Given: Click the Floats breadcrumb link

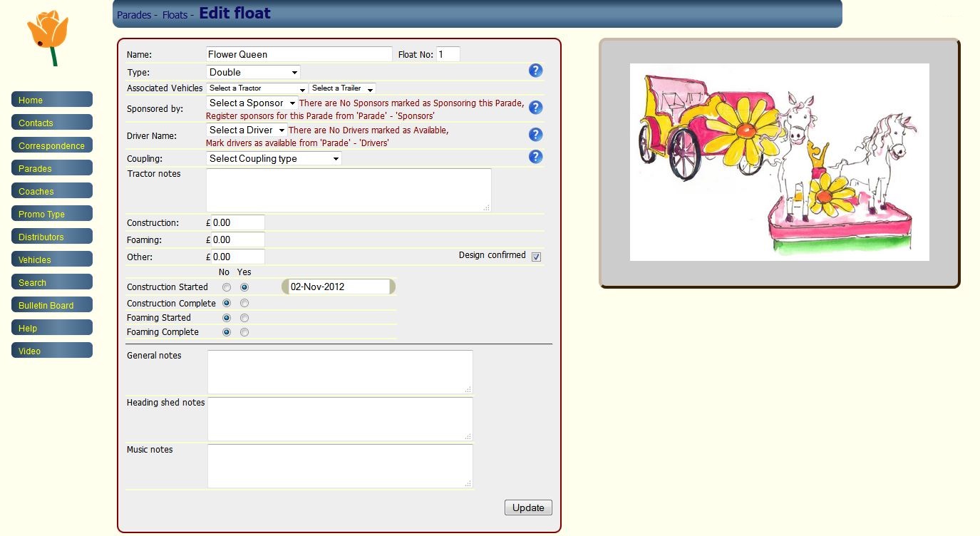Looking at the screenshot, I should pyautogui.click(x=175, y=14).
